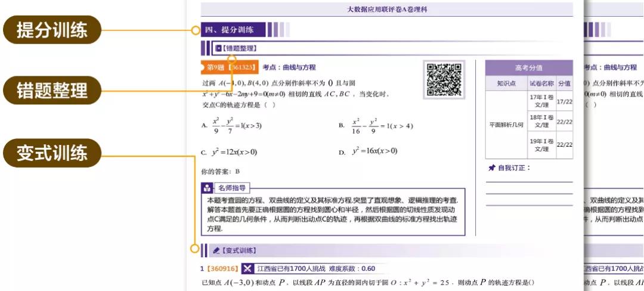Click the 平面解析几何 table cell
The width and height of the screenshot is (644, 291).
pyautogui.click(x=506, y=125)
